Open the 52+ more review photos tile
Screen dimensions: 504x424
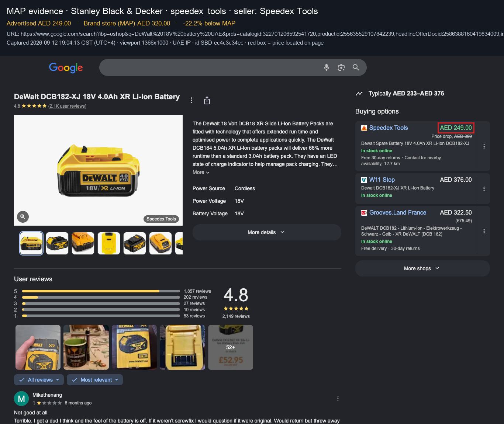click(231, 347)
